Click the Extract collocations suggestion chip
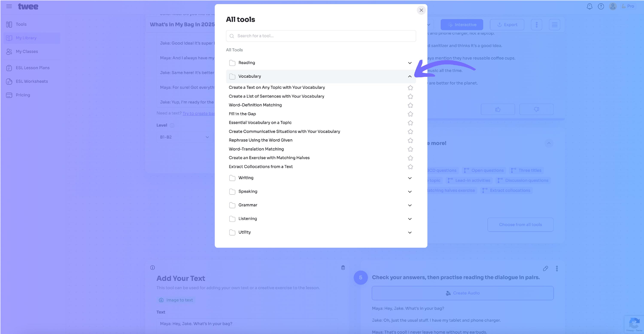 click(506, 190)
